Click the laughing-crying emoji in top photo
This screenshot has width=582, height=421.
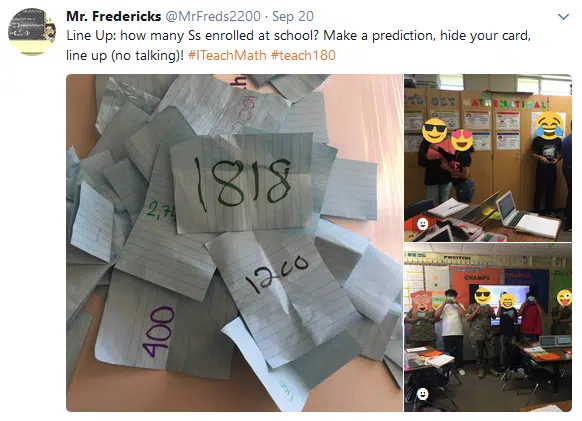(x=549, y=125)
